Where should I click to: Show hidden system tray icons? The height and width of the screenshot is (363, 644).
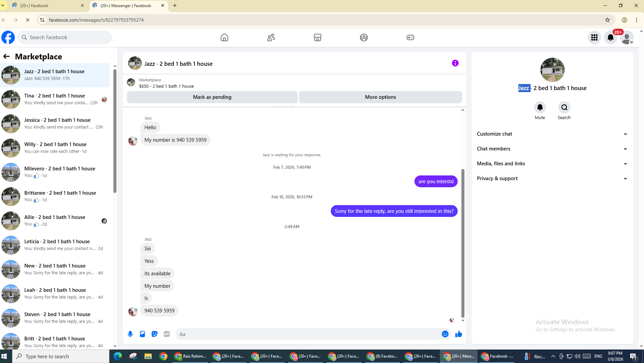click(x=553, y=356)
